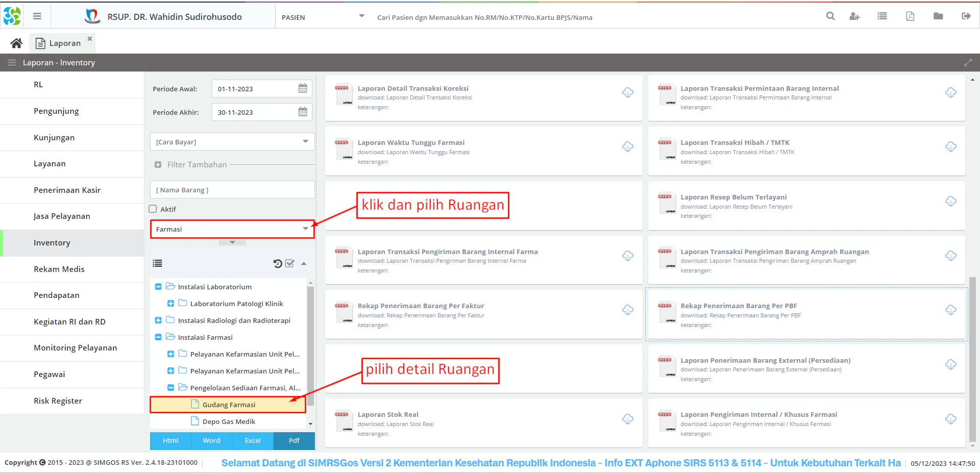The height and width of the screenshot is (474, 980).
Task: Click the report list vertical scrollbar
Action: point(972,360)
